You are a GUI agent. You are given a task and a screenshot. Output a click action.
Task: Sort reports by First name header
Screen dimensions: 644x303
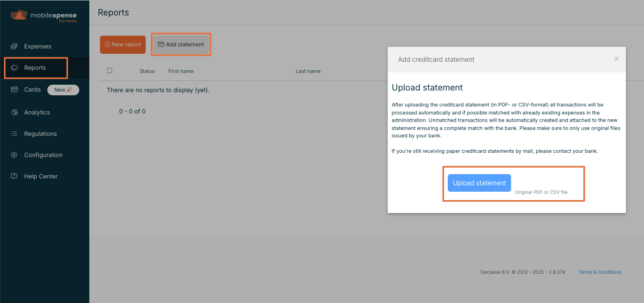tap(181, 71)
